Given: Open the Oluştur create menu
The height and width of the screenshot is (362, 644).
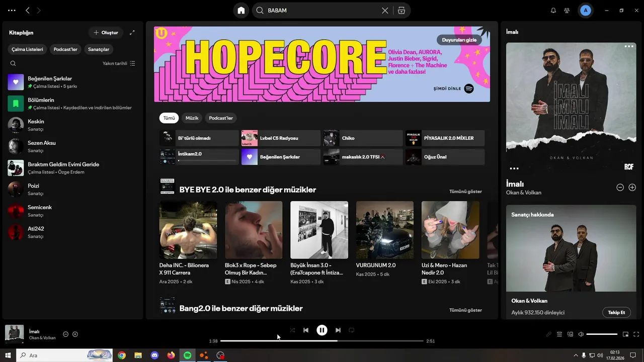Looking at the screenshot, I should pos(106,33).
